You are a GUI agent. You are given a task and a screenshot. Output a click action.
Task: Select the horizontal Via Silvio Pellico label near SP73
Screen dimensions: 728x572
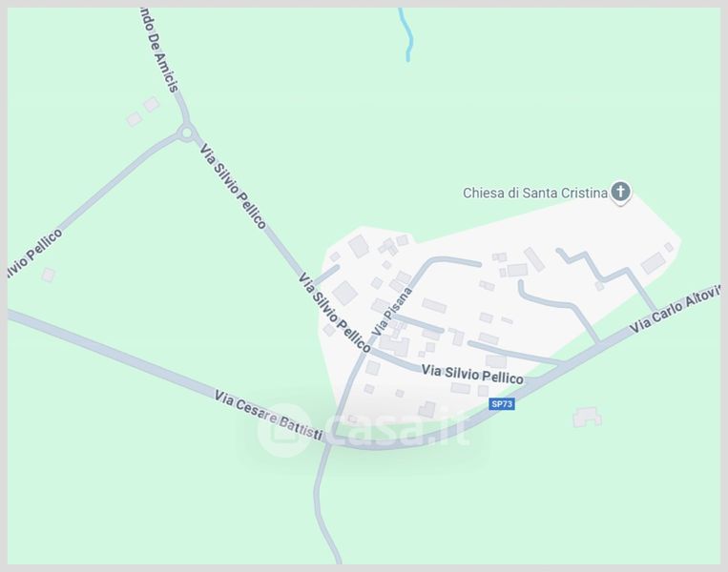(472, 374)
